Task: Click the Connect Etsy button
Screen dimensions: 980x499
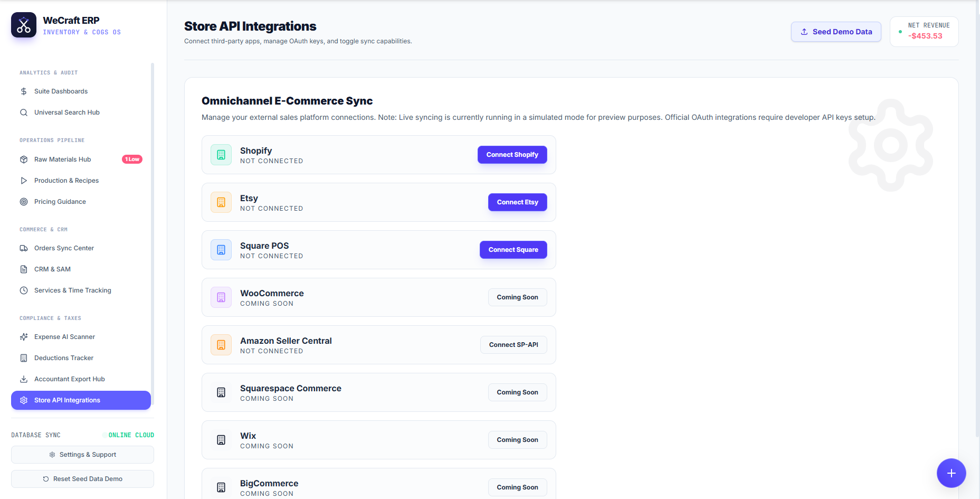Action: pos(517,202)
